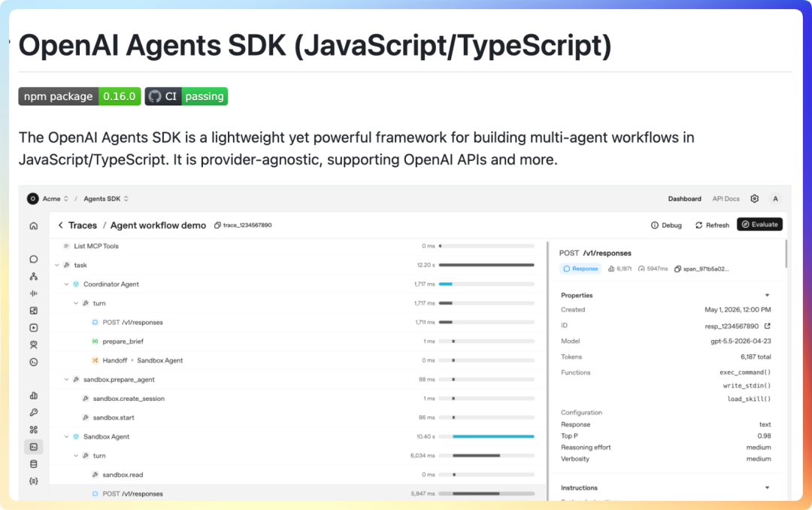Open the audio waveform icon in sidebar
The image size is (812, 510).
[34, 293]
